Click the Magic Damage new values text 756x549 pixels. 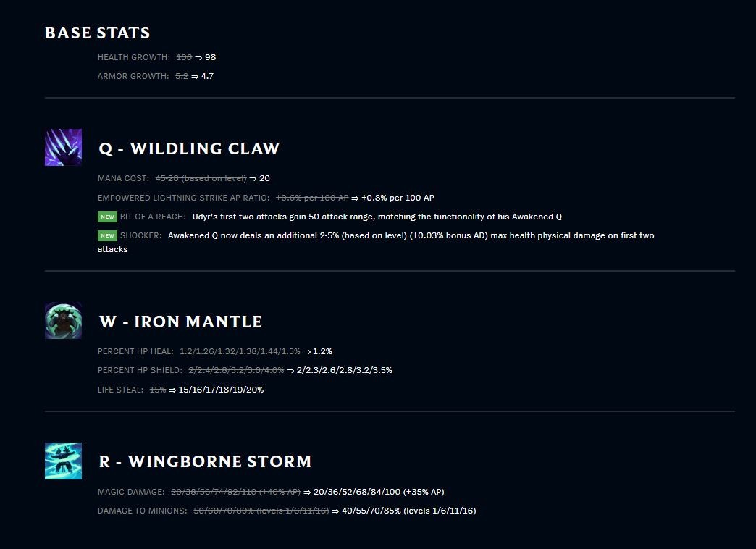click(379, 492)
